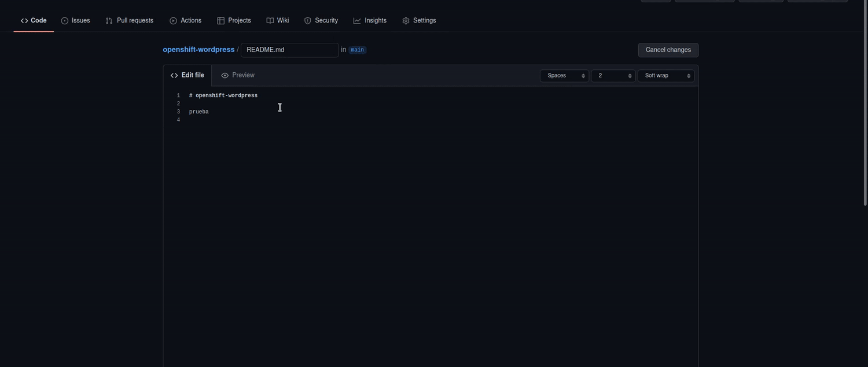This screenshot has width=868, height=367.
Task: Open the Actions tab
Action: (x=185, y=21)
